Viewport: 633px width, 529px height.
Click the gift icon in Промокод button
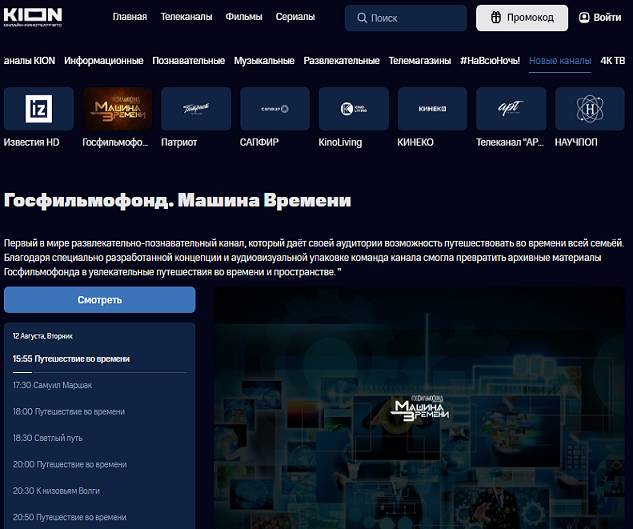(x=496, y=17)
